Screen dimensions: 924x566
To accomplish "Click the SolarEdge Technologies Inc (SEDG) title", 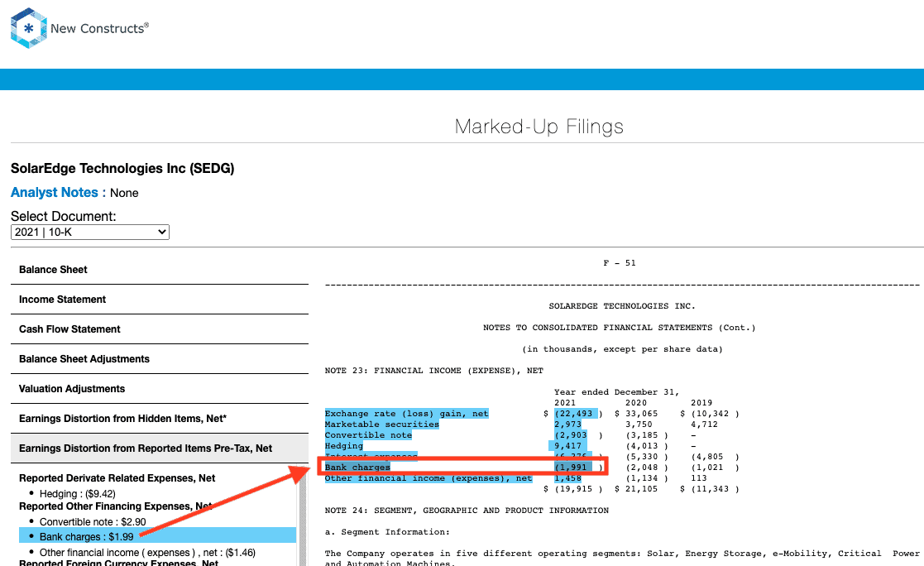I will [122, 169].
